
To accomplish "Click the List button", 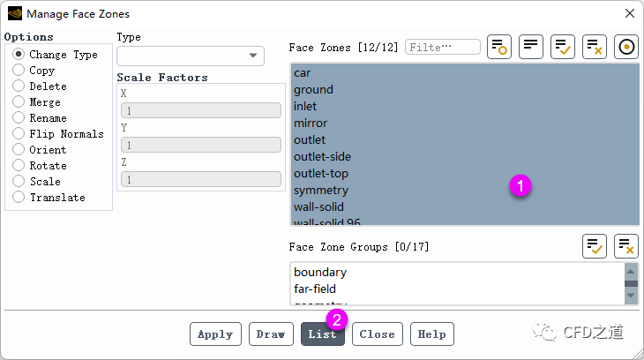I will pyautogui.click(x=322, y=334).
